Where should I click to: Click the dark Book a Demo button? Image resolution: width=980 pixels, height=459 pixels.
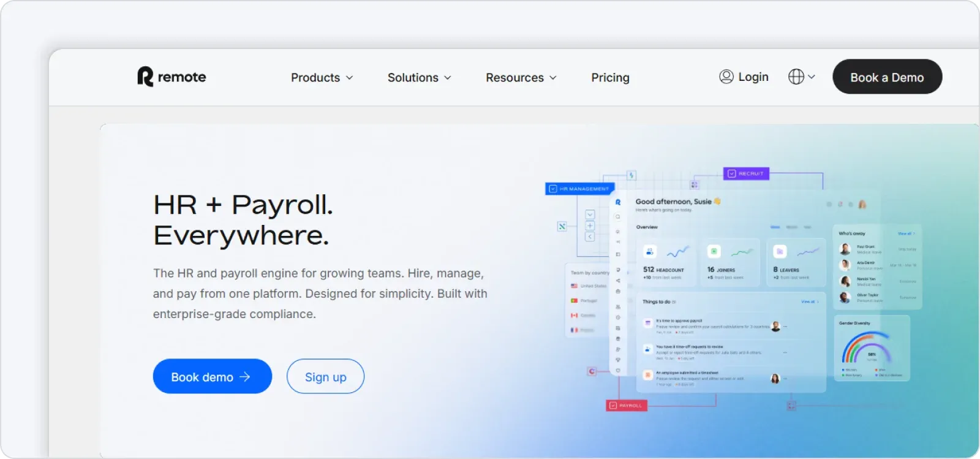[x=886, y=77]
